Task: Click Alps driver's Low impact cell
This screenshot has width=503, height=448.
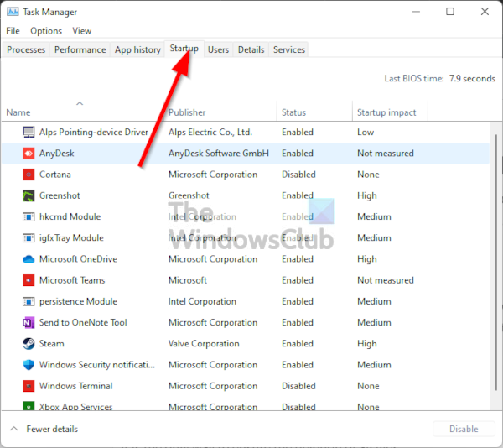Action: click(x=366, y=133)
